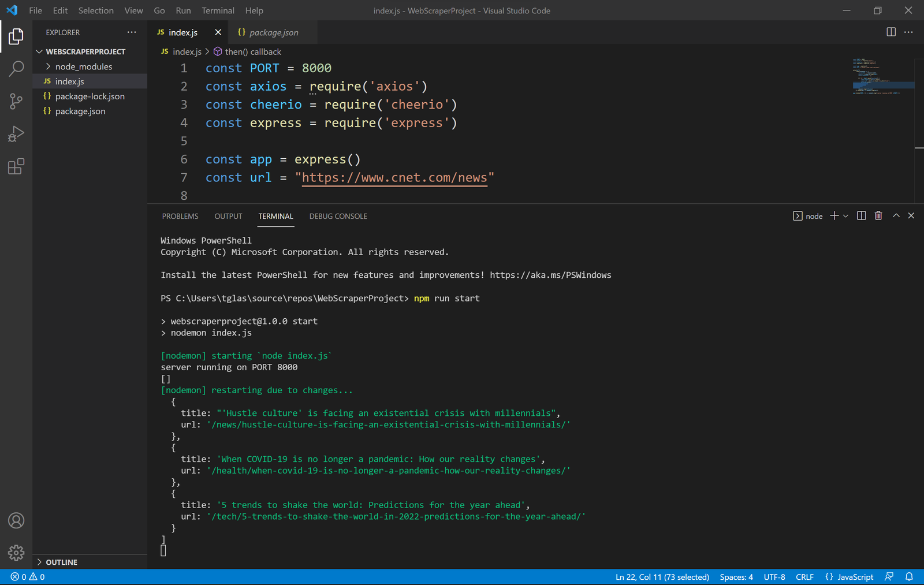Screen dimensions: 924x585
Task: Open the Extensions view
Action: tap(16, 167)
